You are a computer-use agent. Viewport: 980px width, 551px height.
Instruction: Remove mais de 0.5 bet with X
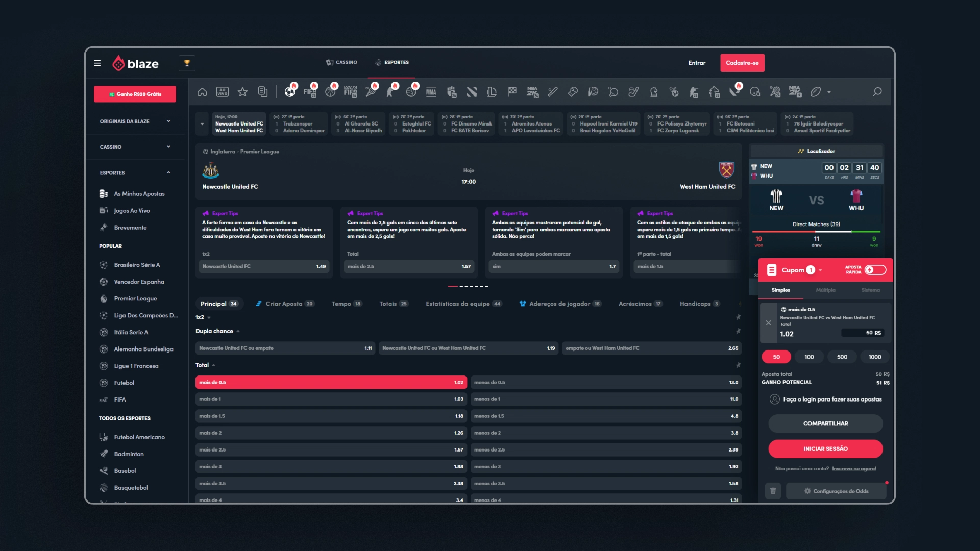point(768,323)
